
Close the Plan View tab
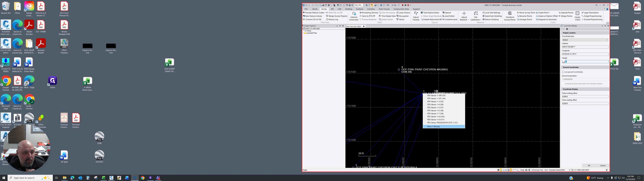364,26
